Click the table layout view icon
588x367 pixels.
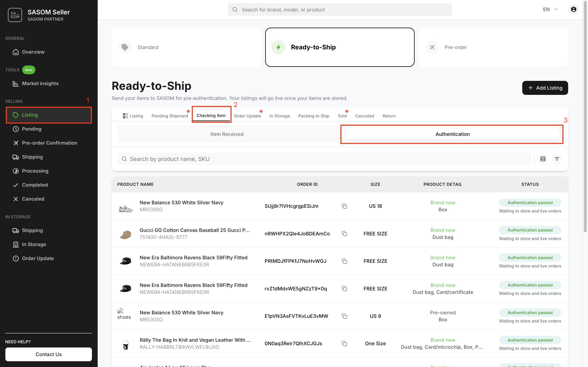click(x=543, y=159)
